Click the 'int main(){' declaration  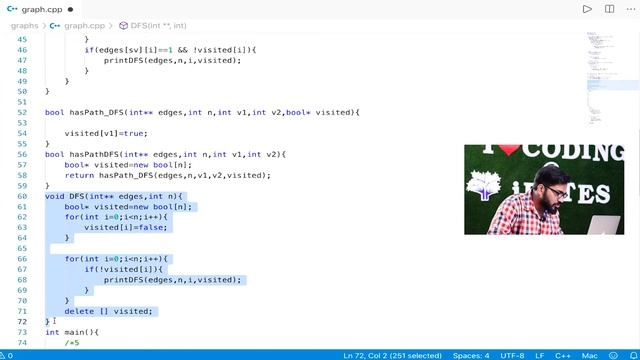coord(72,332)
